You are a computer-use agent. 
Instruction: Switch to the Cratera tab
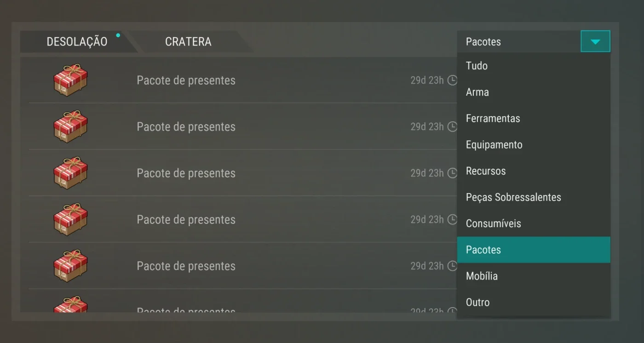(x=188, y=41)
